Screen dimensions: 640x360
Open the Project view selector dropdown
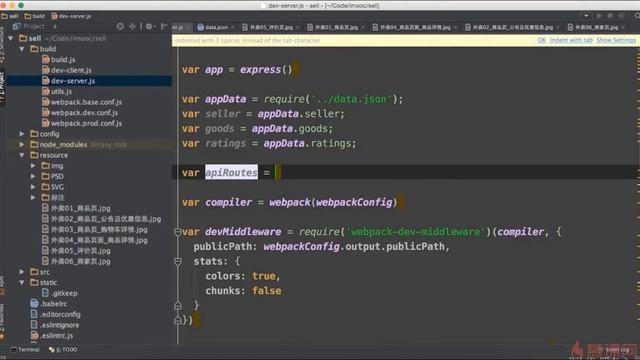[55, 27]
